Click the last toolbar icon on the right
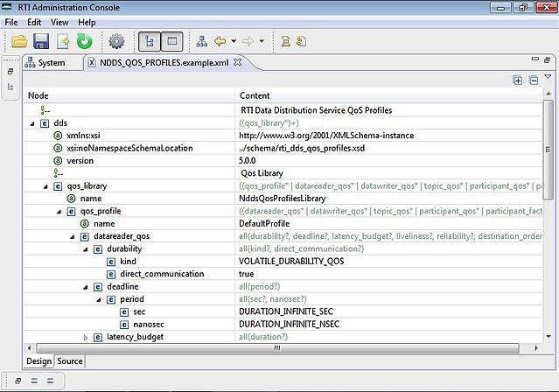The image size is (559, 392). [x=301, y=41]
